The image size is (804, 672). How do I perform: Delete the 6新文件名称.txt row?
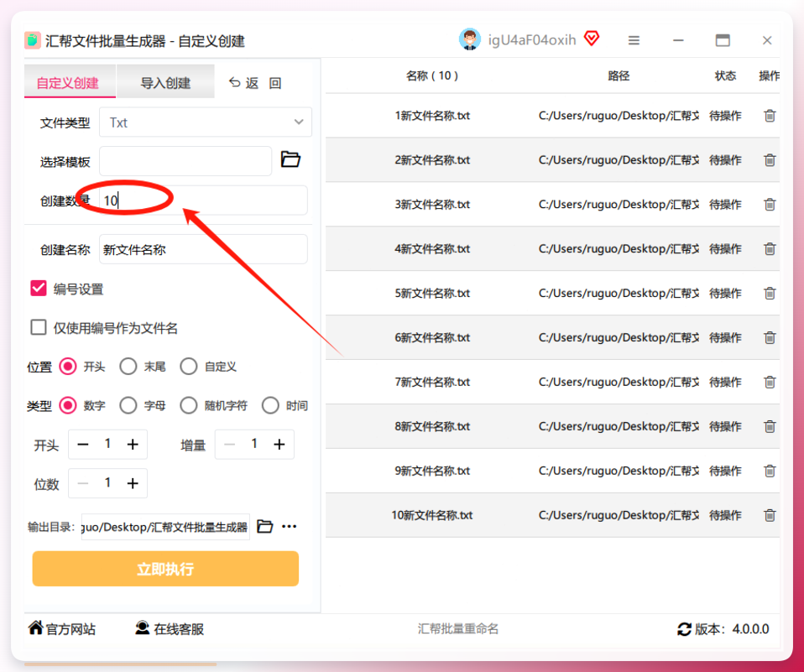[769, 338]
